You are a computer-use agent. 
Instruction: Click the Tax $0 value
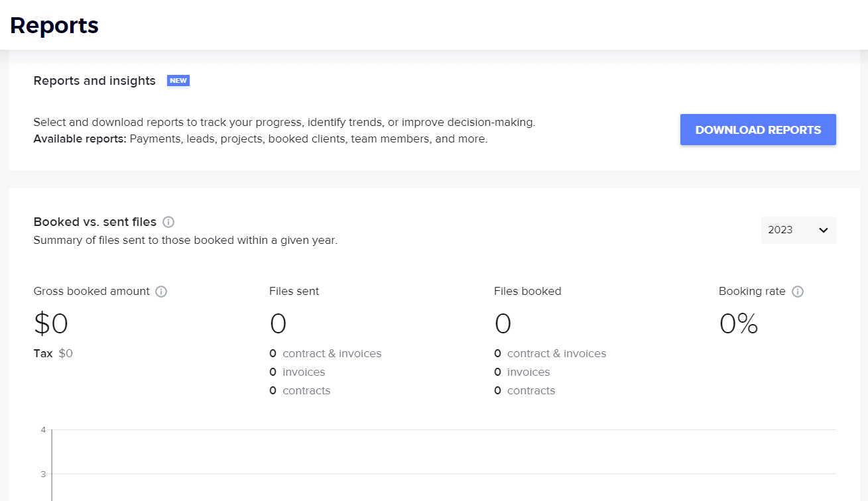point(65,353)
